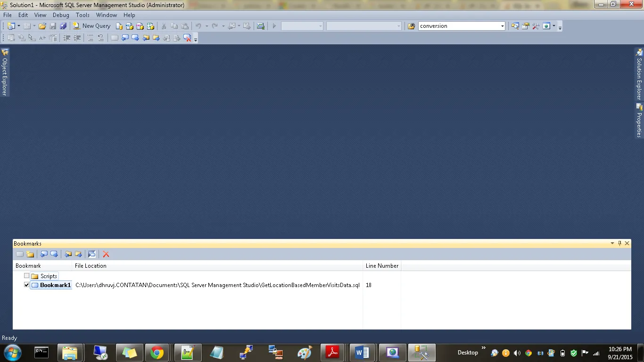The image size is (644, 362).
Task: Open the View menu
Action: 40,15
